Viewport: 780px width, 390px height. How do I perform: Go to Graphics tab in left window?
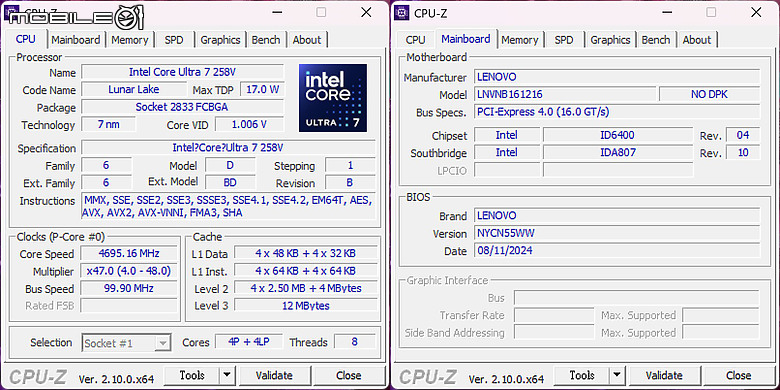coord(220,40)
